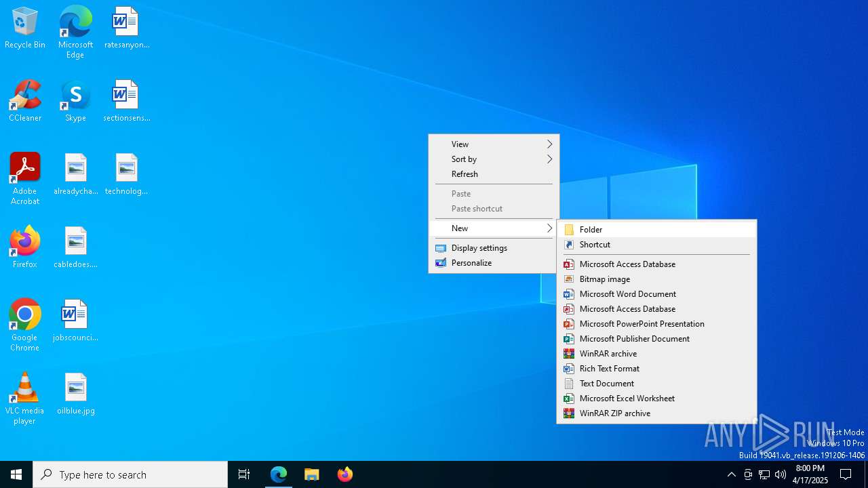This screenshot has height=488, width=868.
Task: Select the jobscounci... Word document
Action: 75,321
